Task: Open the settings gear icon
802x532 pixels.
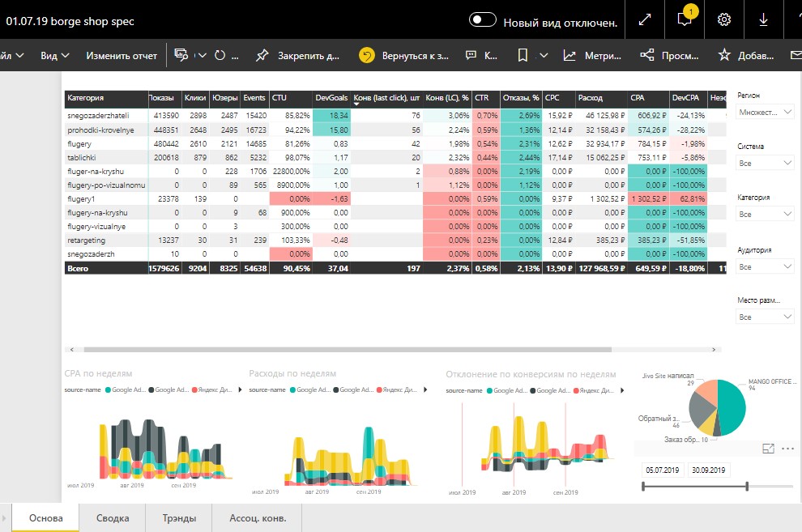Action: point(723,20)
